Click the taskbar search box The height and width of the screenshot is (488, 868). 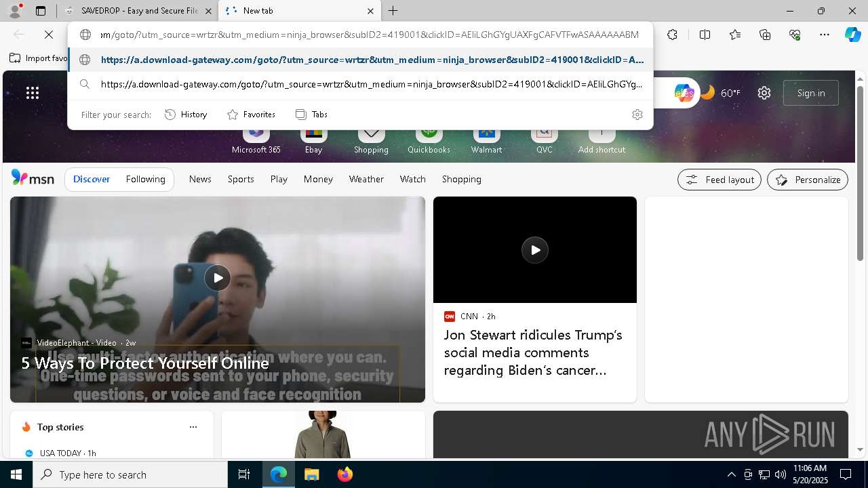point(130,474)
